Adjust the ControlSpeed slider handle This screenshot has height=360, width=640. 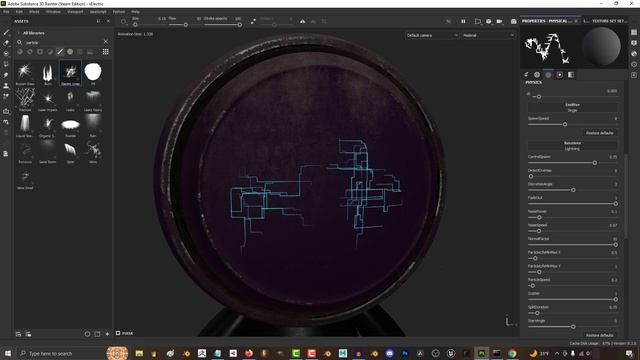pyautogui.click(x=595, y=163)
